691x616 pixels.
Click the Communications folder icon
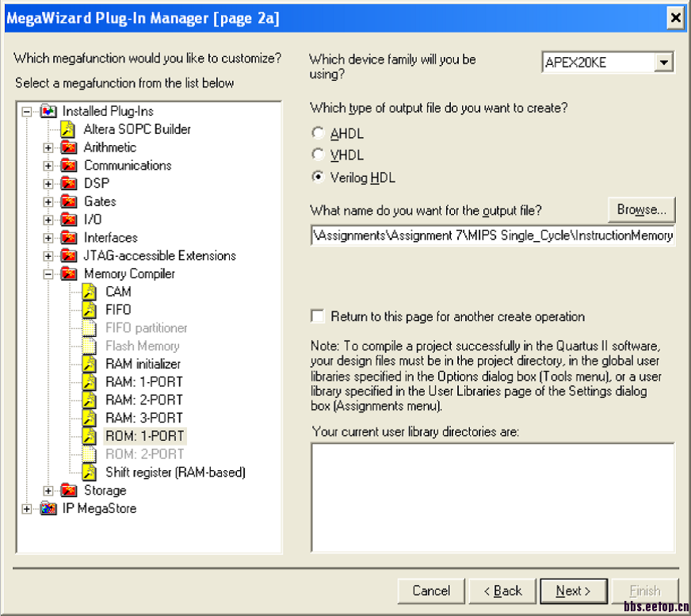coord(69,166)
